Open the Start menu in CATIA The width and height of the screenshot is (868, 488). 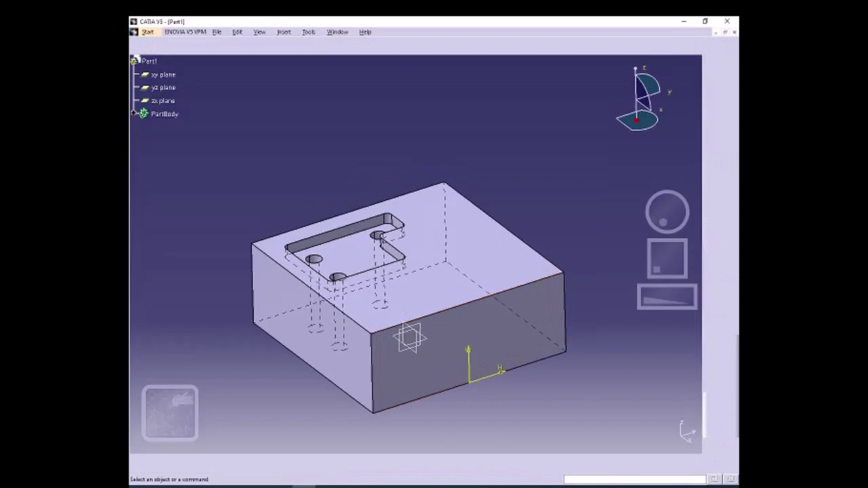point(148,32)
